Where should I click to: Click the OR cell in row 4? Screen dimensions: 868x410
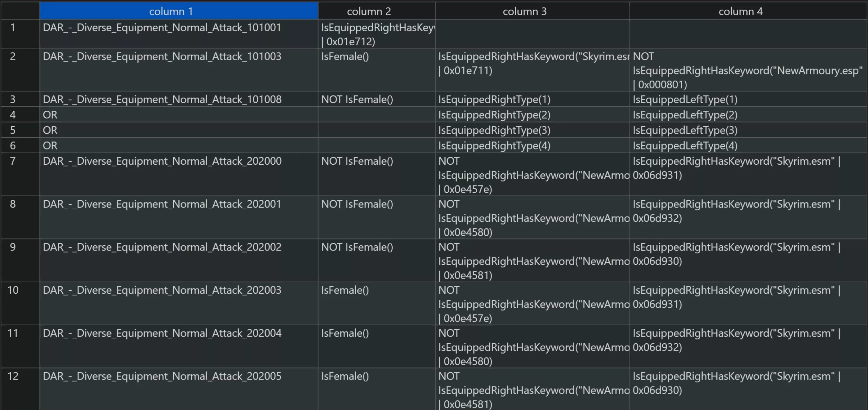coord(179,115)
